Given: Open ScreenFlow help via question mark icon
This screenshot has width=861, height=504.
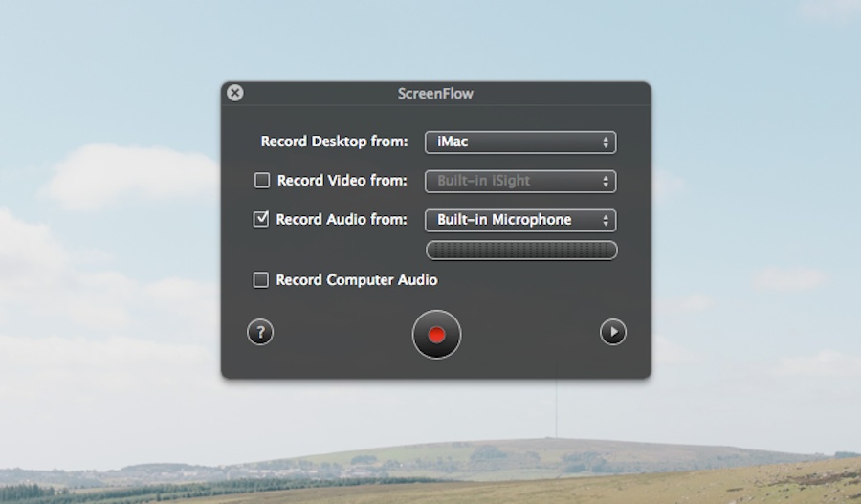Looking at the screenshot, I should click(260, 332).
